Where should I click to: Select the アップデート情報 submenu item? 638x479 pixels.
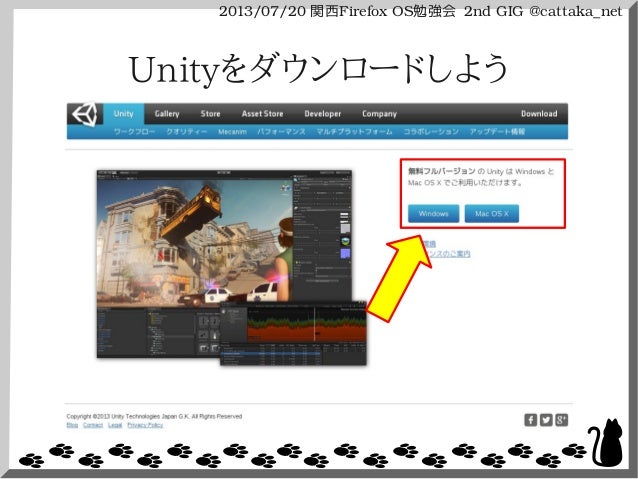click(497, 131)
